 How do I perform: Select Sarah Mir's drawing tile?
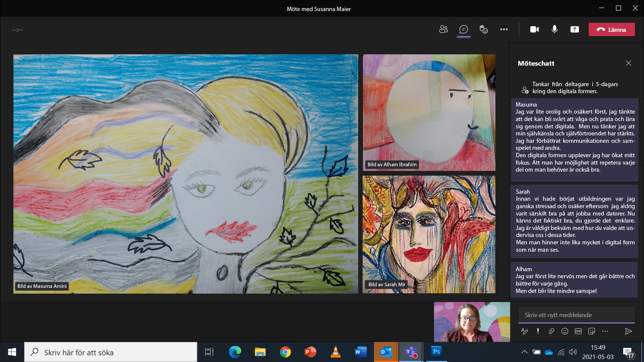(429, 234)
